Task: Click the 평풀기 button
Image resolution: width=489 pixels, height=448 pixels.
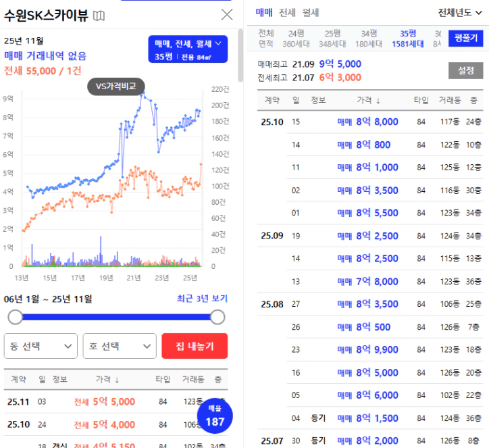Action: [466, 39]
